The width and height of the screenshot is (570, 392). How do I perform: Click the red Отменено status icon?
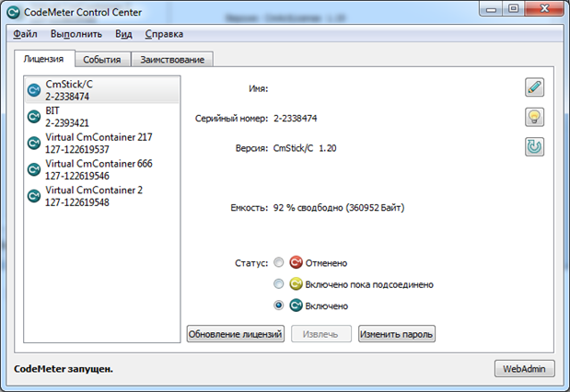pyautogui.click(x=296, y=262)
